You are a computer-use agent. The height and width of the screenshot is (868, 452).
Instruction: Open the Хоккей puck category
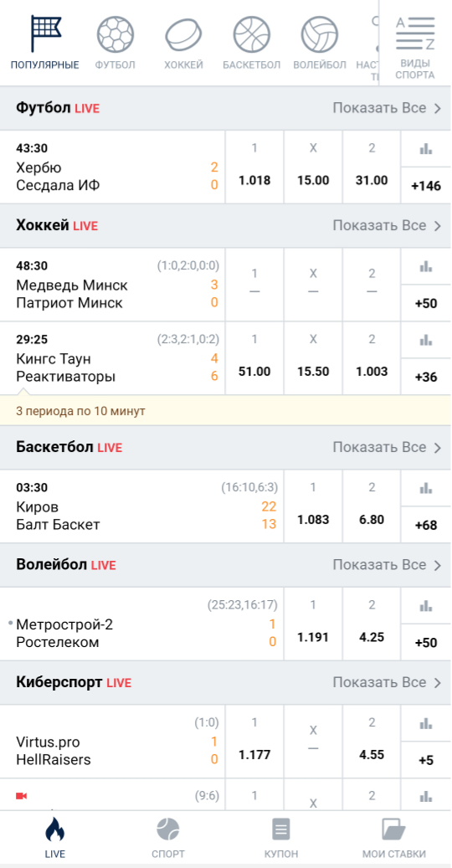183,34
